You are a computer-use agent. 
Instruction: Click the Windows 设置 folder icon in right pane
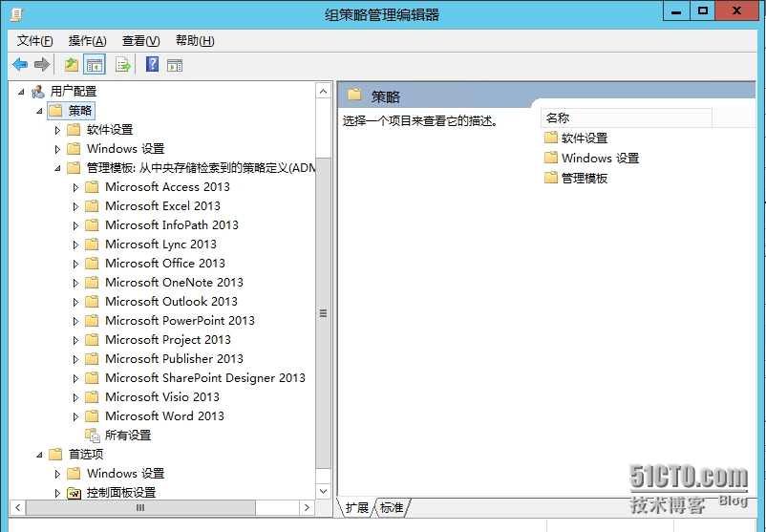(551, 158)
